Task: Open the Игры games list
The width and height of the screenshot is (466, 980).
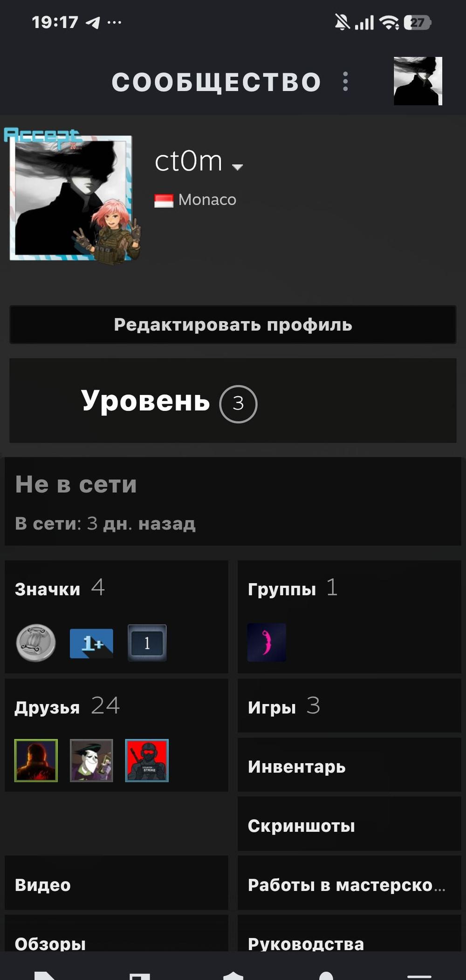Action: pos(349,706)
